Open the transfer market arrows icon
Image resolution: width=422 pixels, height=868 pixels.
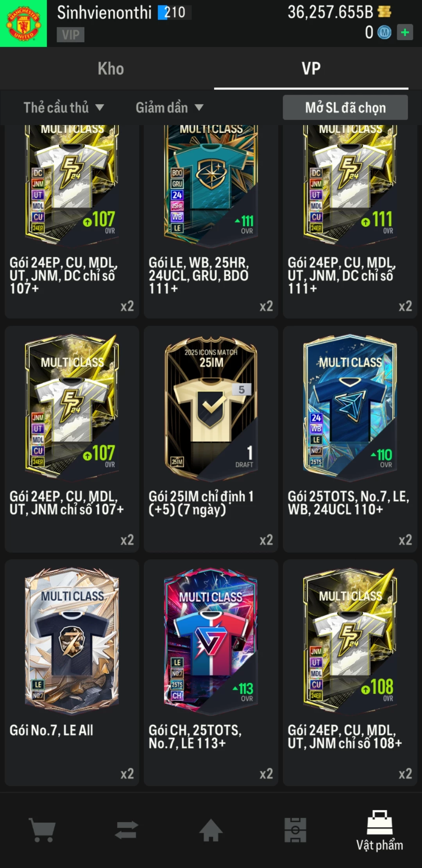(127, 830)
